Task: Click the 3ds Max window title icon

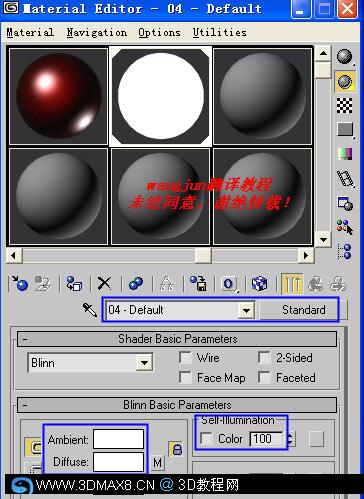Action: click(11, 8)
